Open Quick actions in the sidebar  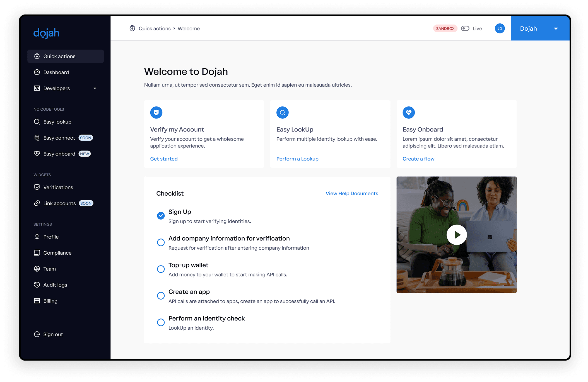66,56
